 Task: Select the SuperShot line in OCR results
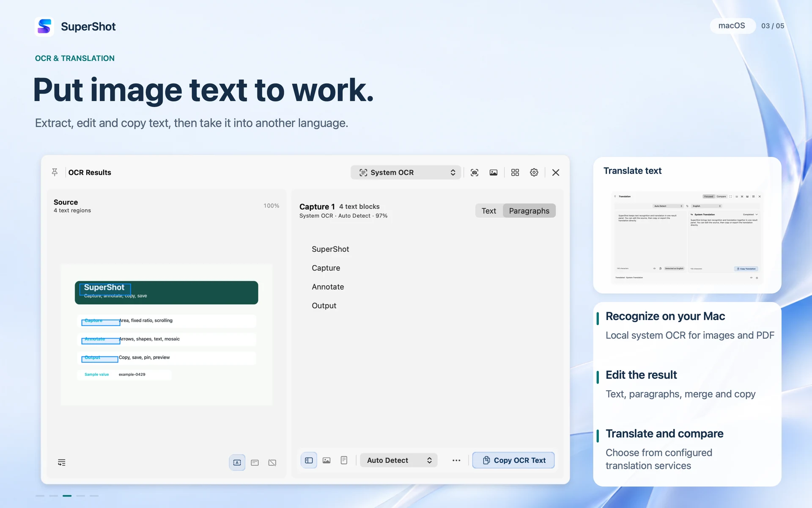(x=330, y=249)
